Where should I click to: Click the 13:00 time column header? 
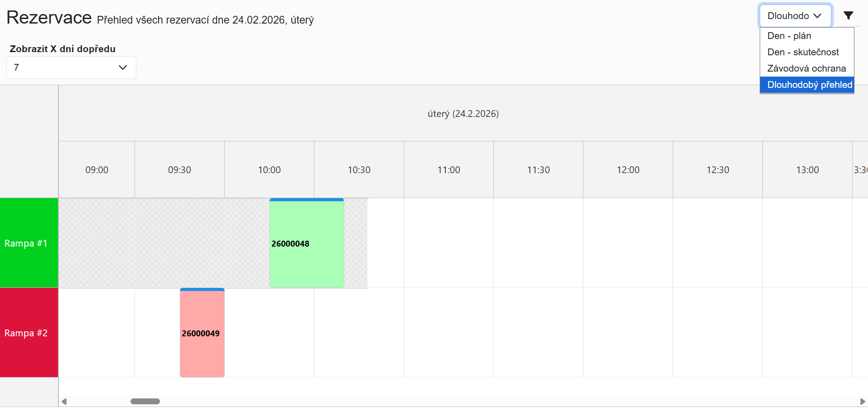tap(807, 170)
